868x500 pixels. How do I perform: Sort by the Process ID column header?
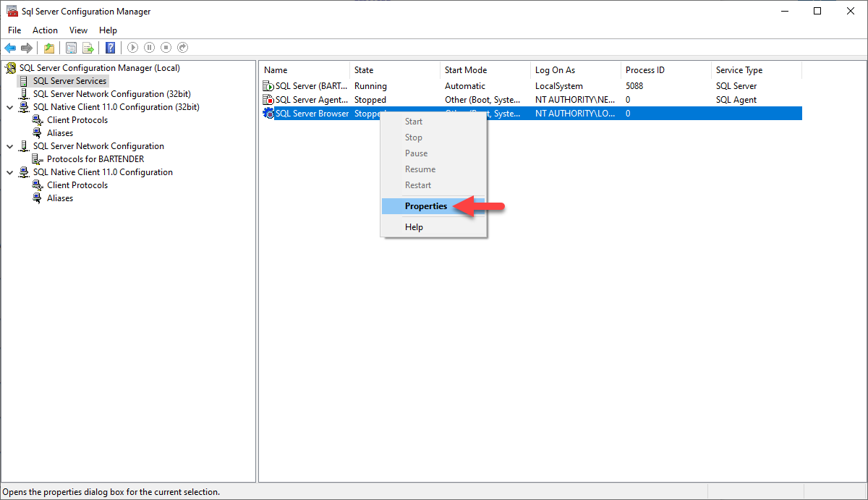666,70
